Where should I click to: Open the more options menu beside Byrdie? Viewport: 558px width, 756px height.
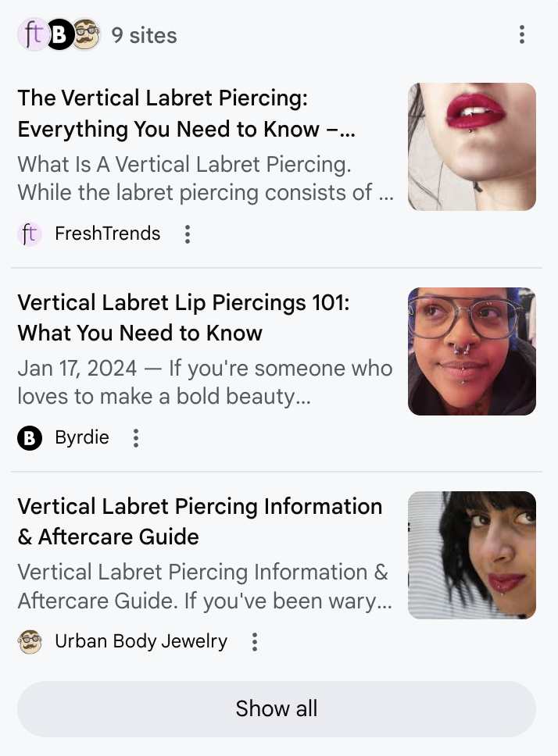[136, 438]
